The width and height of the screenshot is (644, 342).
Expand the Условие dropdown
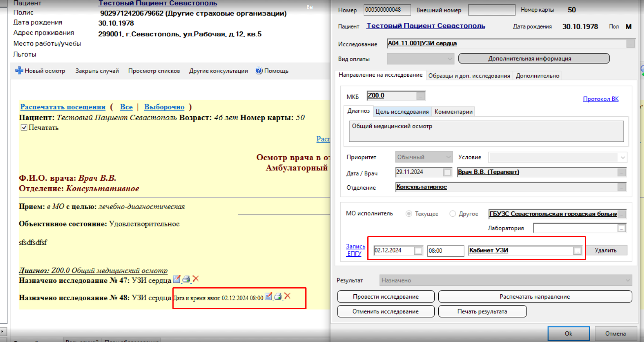[623, 157]
